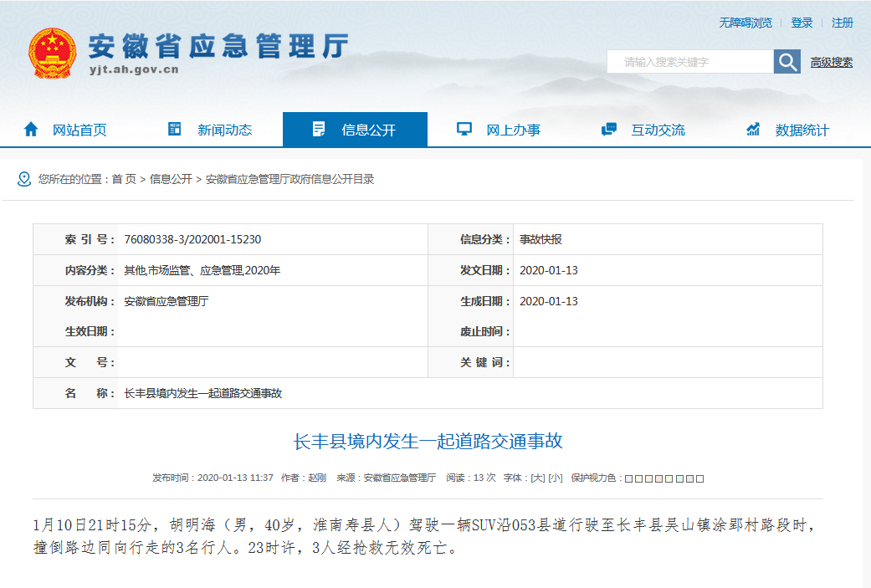The height and width of the screenshot is (588, 871).
Task: Focus the keyword search input field
Action: pos(690,62)
